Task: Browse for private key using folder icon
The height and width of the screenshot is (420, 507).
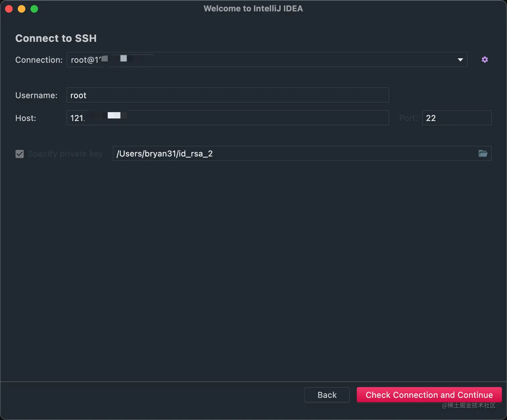Action: click(483, 154)
